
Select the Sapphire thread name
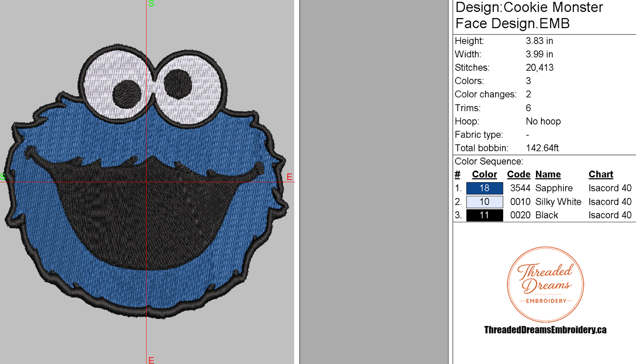pyautogui.click(x=554, y=188)
